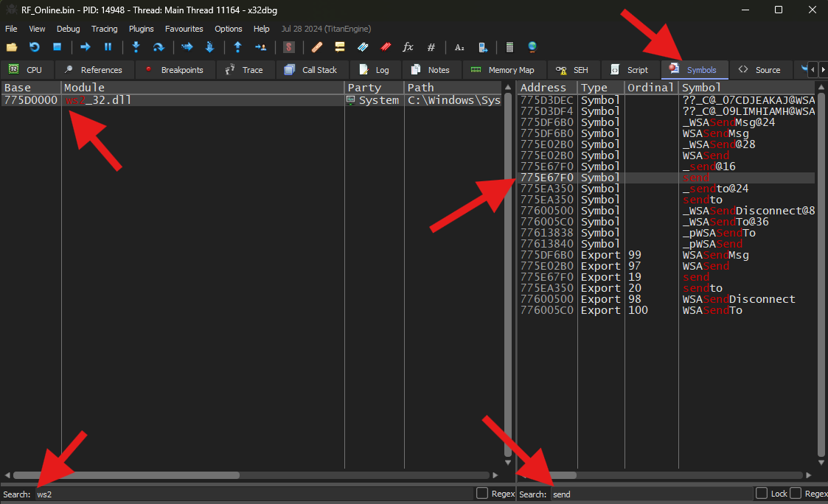Open the Favourites menu
This screenshot has width=828, height=504.
click(184, 29)
